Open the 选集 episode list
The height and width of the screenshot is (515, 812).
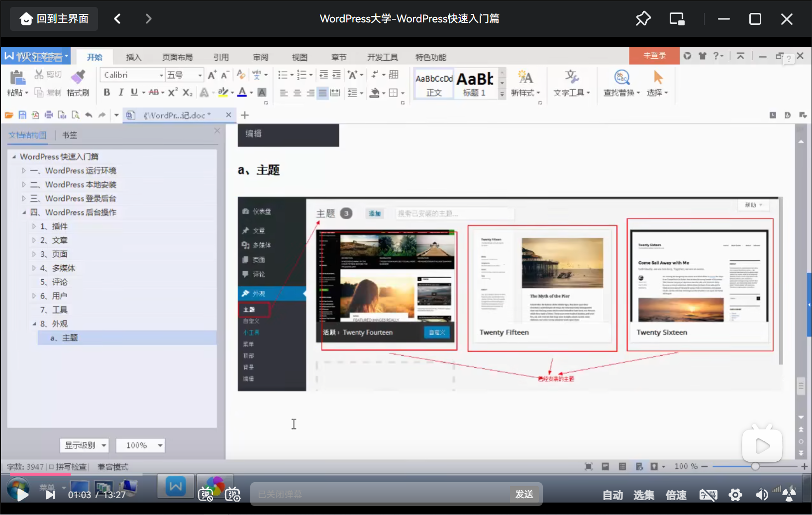644,495
